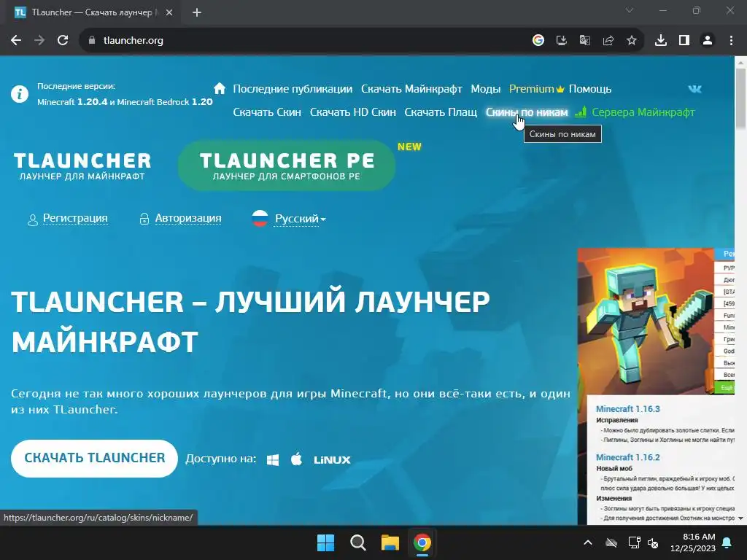747x560 pixels.
Task: Open the Моды menu item
Action: point(485,89)
